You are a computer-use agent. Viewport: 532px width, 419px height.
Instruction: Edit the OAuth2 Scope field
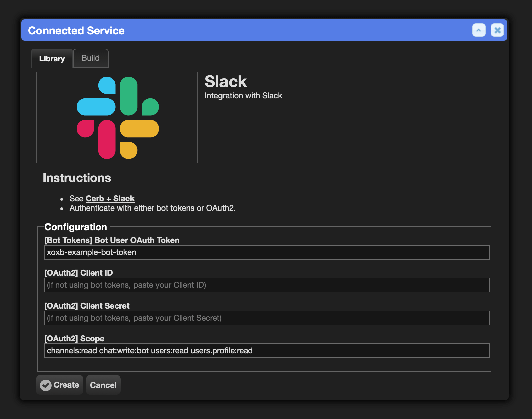(x=267, y=351)
